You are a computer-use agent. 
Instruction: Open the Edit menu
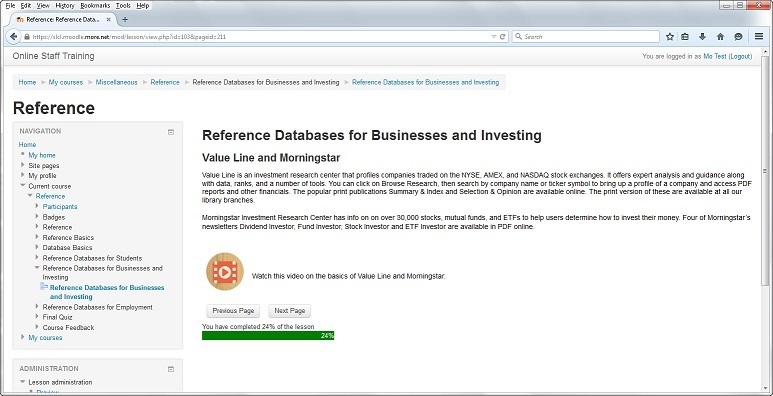pos(26,5)
